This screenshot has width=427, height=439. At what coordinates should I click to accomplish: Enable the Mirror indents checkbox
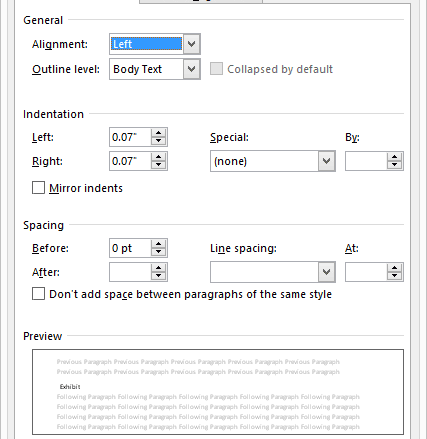click(x=38, y=188)
